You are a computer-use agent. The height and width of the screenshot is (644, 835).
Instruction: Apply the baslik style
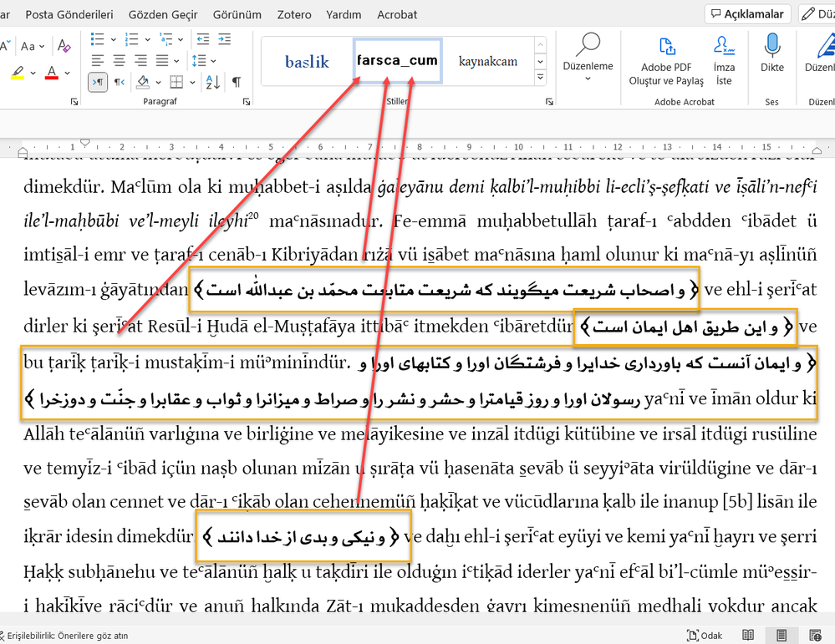[x=307, y=61]
